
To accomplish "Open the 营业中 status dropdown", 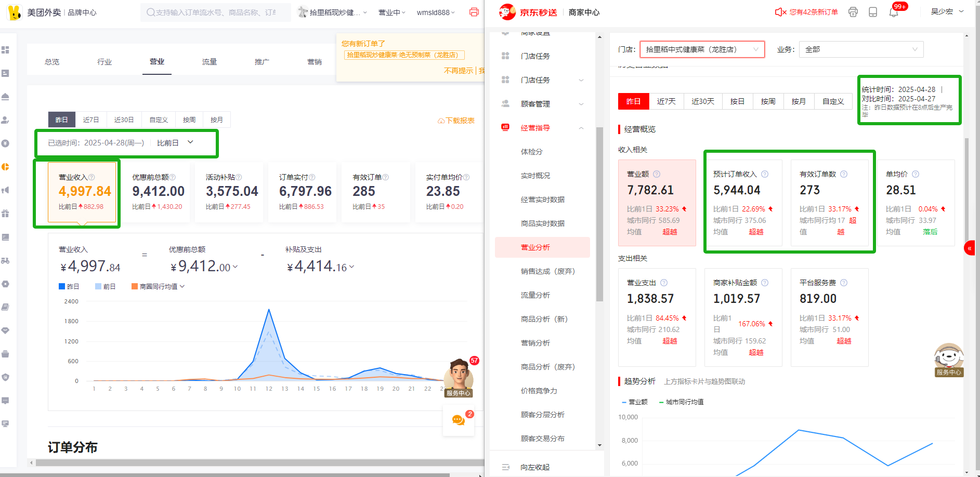I will (x=392, y=12).
